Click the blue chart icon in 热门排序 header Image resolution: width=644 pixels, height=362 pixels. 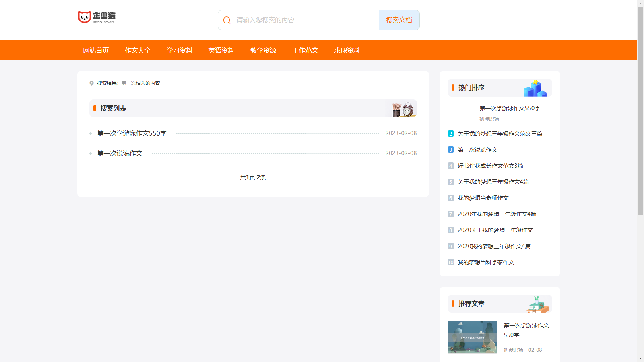[x=535, y=88]
